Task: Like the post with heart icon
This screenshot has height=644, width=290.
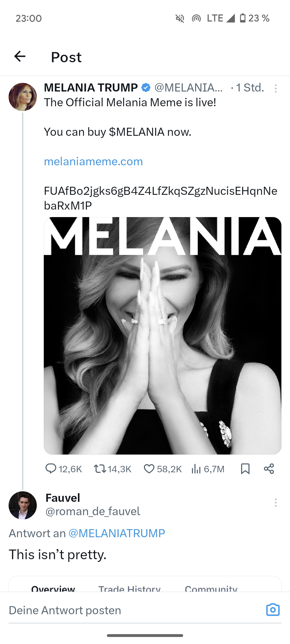Action: (149, 469)
